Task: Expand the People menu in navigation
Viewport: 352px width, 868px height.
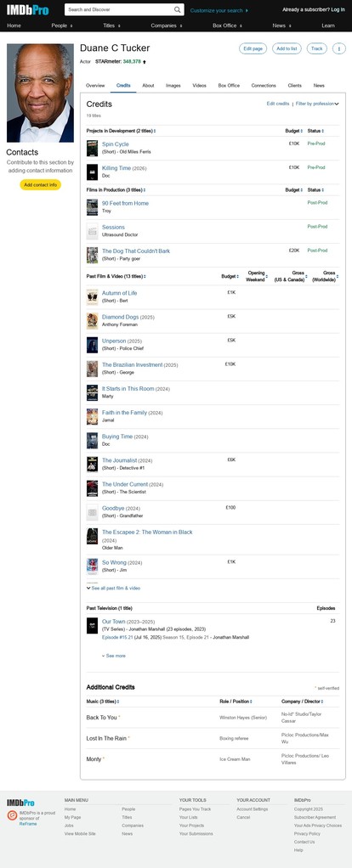Action: click(x=62, y=25)
